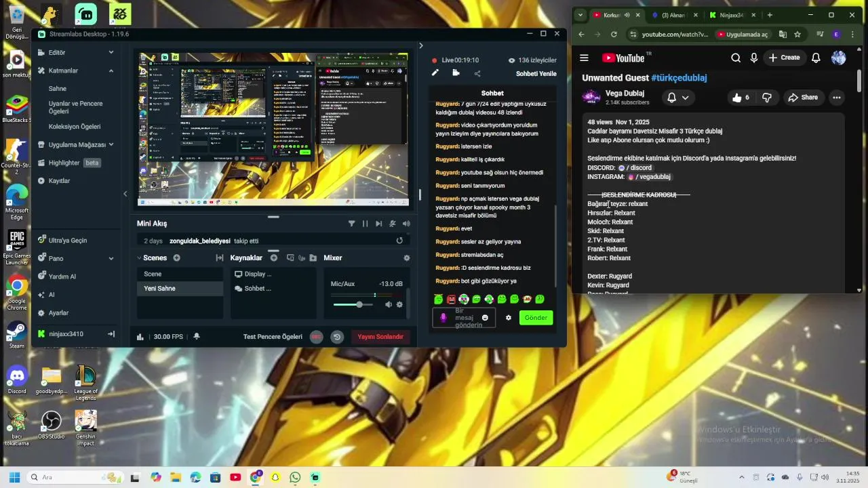This screenshot has width=868, height=488.
Task: Open the Mic/Aux source settings gear
Action: [x=399, y=304]
